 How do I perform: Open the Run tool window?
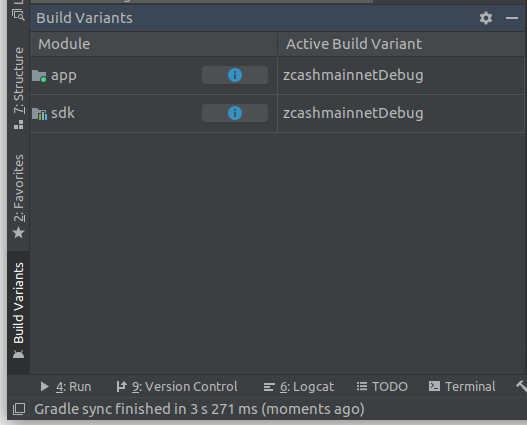(x=66, y=387)
